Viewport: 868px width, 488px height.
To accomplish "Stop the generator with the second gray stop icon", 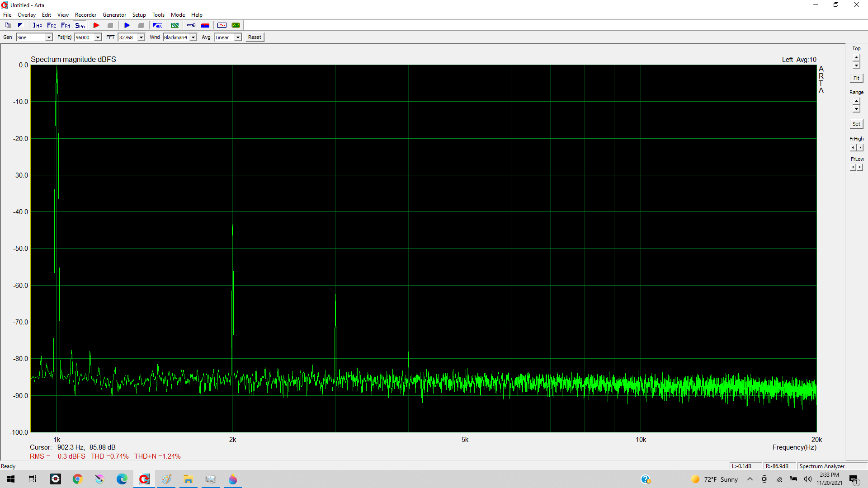I will [x=141, y=25].
